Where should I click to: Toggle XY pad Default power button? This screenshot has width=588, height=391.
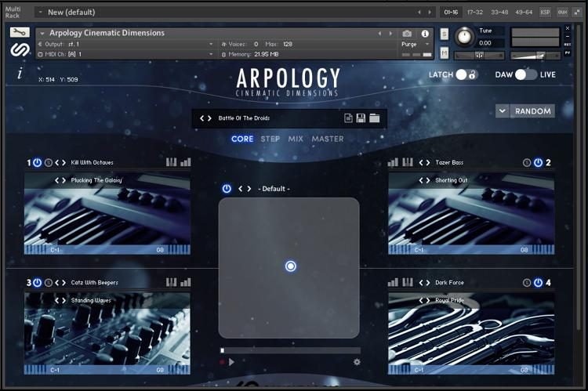[x=227, y=189]
